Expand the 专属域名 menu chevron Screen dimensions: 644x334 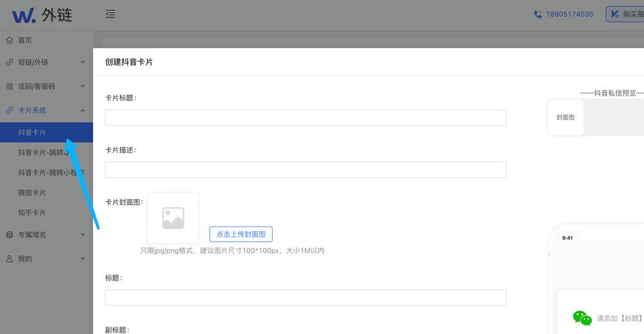point(83,234)
